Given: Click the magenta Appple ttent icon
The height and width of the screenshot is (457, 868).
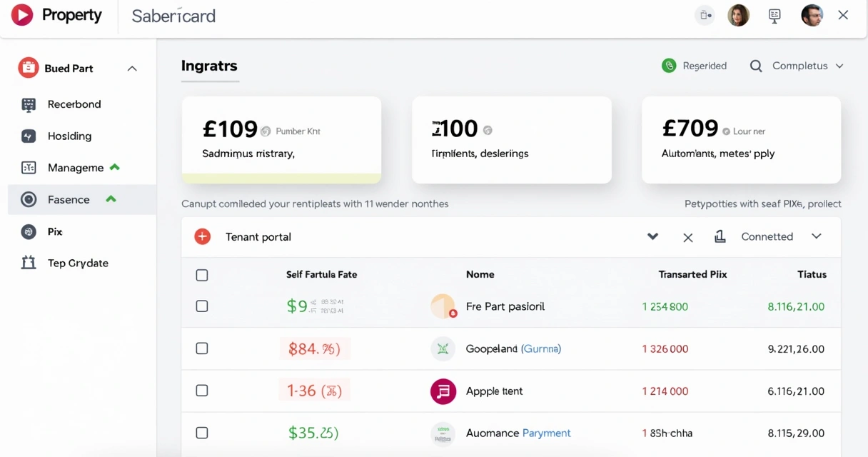Looking at the screenshot, I should pos(443,391).
